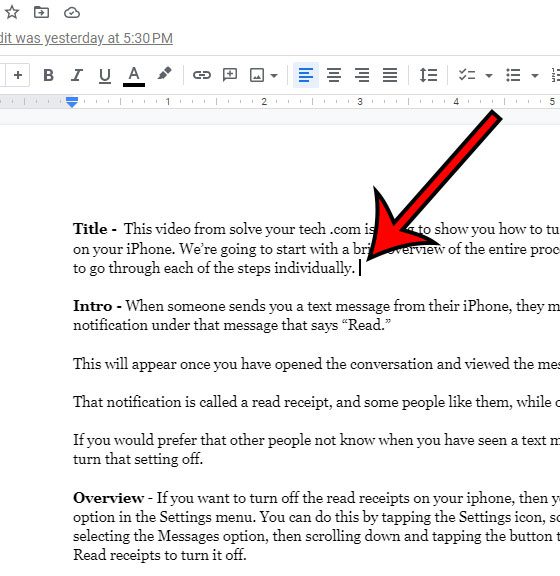Select justify alignment

(390, 75)
